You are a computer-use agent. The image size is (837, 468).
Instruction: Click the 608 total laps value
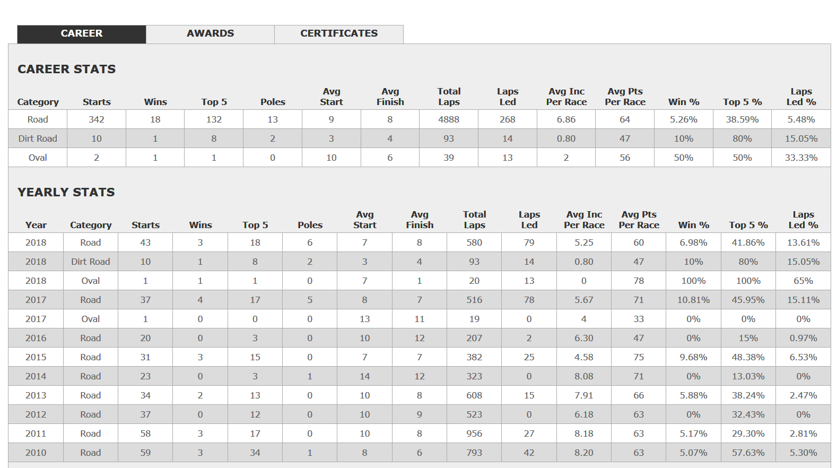point(474,396)
